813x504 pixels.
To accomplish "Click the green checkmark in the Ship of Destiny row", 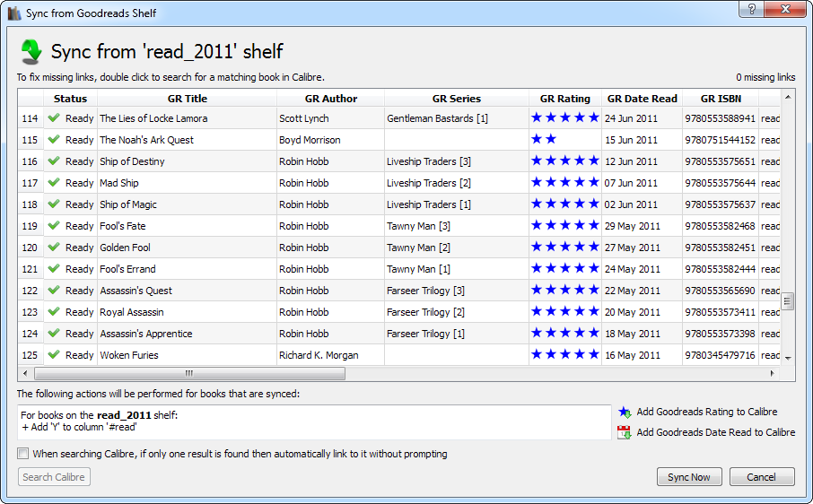I will tap(54, 161).
